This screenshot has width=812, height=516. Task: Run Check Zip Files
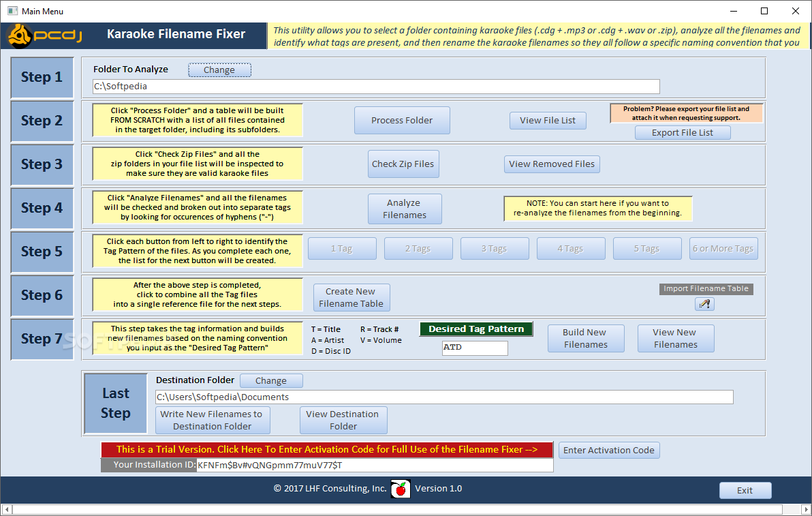click(403, 164)
